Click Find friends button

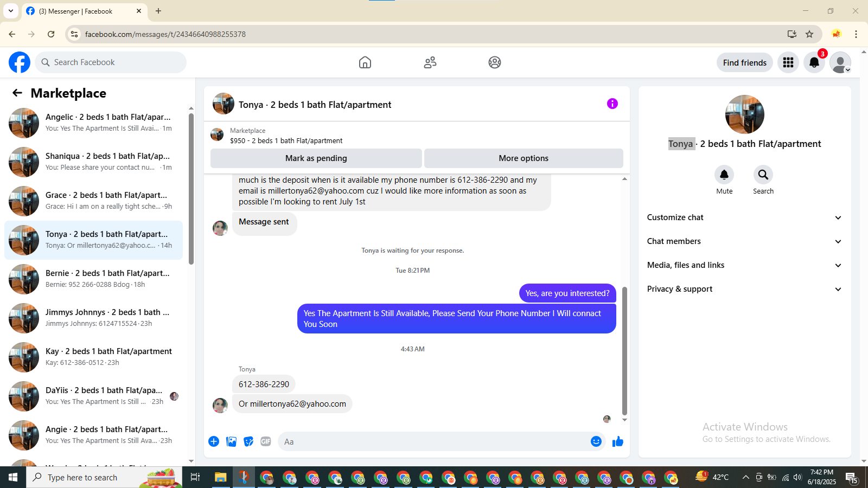tap(745, 62)
